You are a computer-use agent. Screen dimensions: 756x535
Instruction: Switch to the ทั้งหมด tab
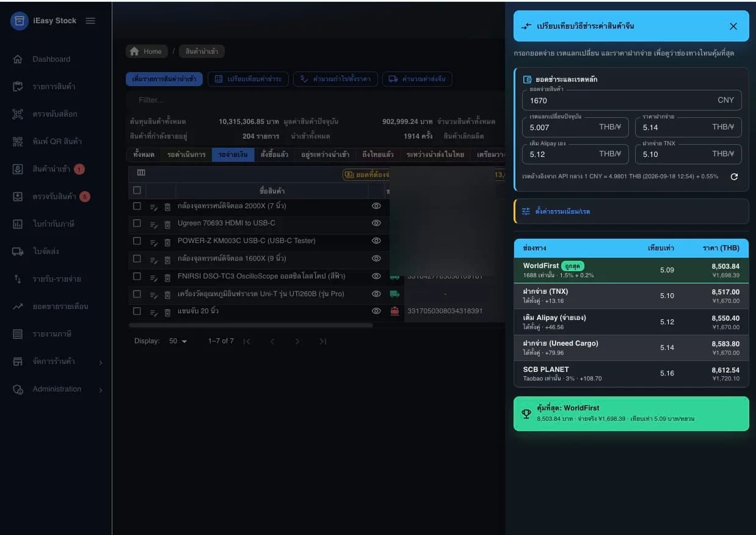(144, 155)
